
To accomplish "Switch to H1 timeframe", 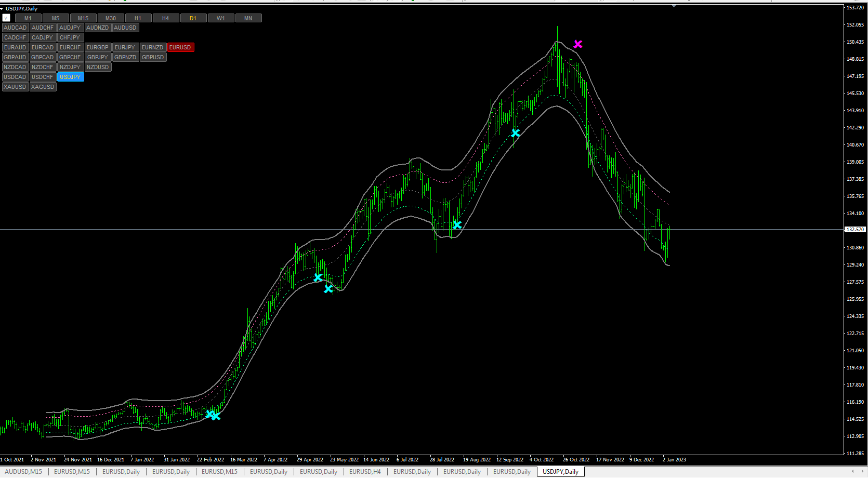I will point(138,18).
